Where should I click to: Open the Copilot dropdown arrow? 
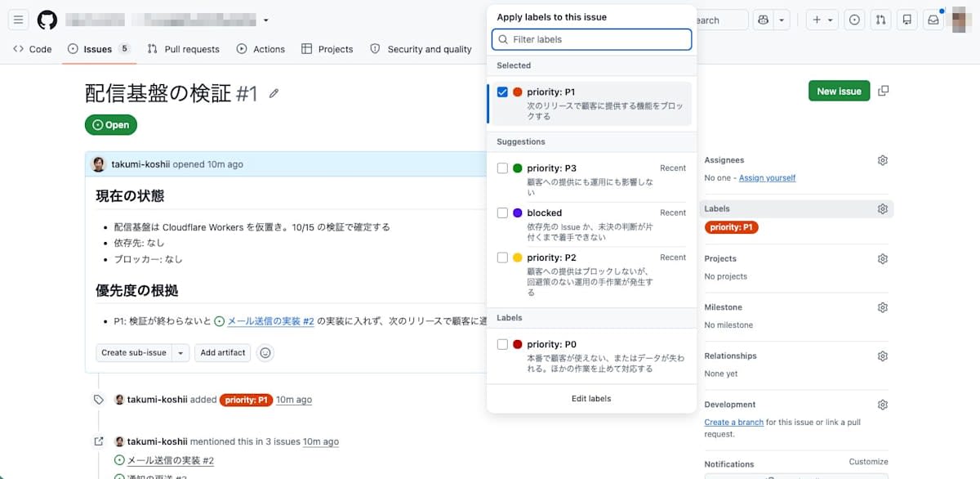[782, 20]
